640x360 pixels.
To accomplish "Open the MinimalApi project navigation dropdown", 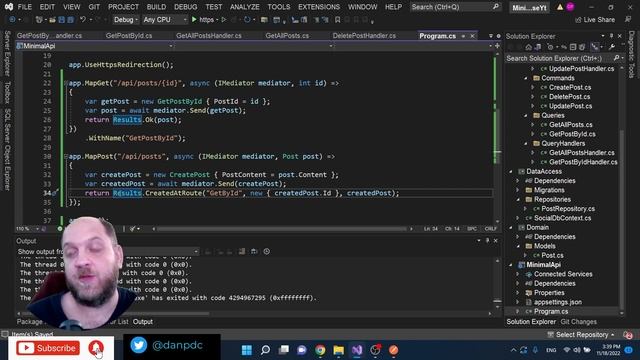I will coord(94,46).
